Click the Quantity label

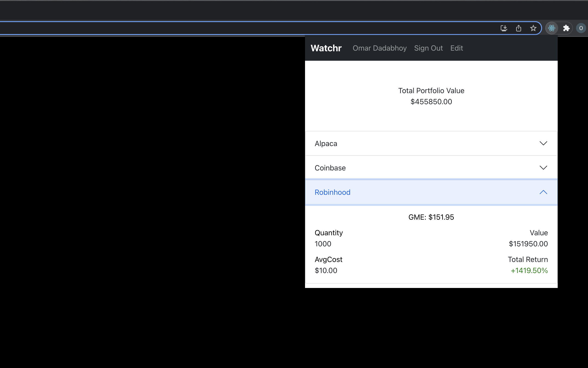pos(328,233)
